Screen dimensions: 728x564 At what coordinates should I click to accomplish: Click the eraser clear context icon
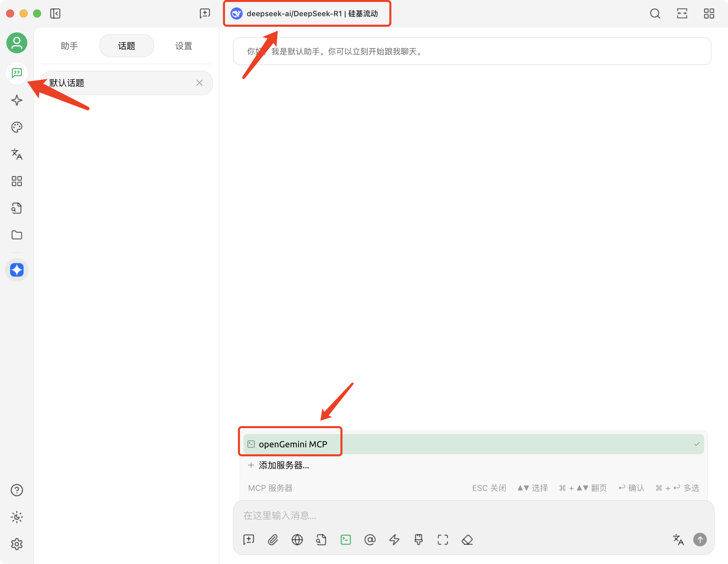[467, 540]
